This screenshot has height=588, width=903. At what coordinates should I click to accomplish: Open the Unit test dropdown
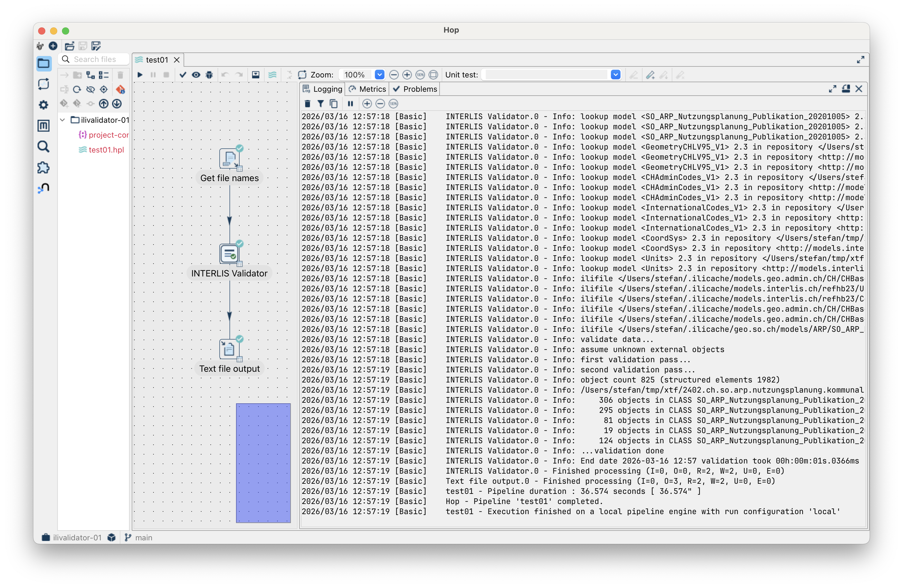(x=615, y=75)
